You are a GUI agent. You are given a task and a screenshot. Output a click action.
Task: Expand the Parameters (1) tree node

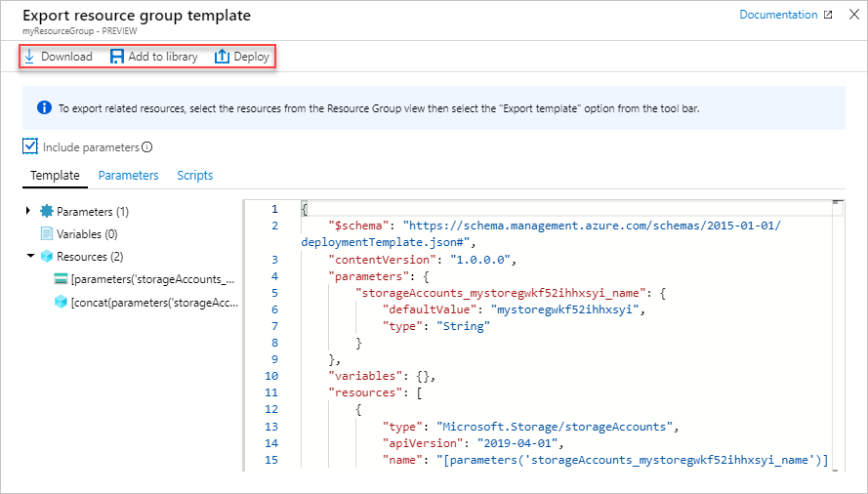pos(28,211)
